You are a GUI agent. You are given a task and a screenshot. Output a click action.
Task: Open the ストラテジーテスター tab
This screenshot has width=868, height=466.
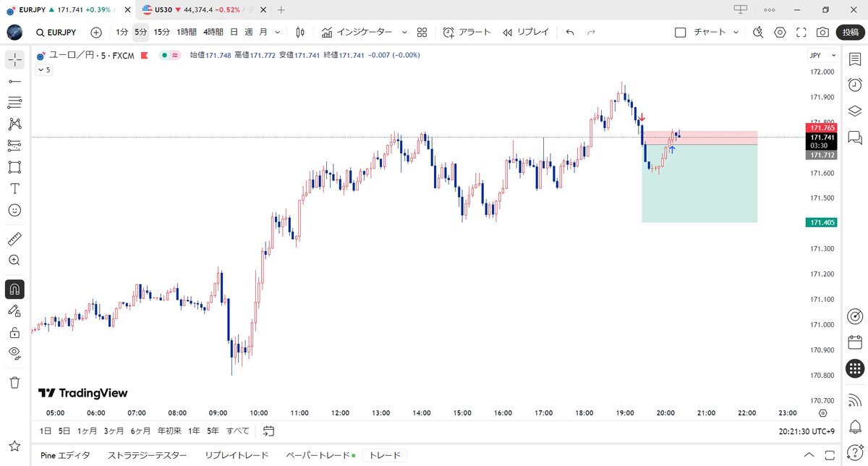click(x=147, y=455)
